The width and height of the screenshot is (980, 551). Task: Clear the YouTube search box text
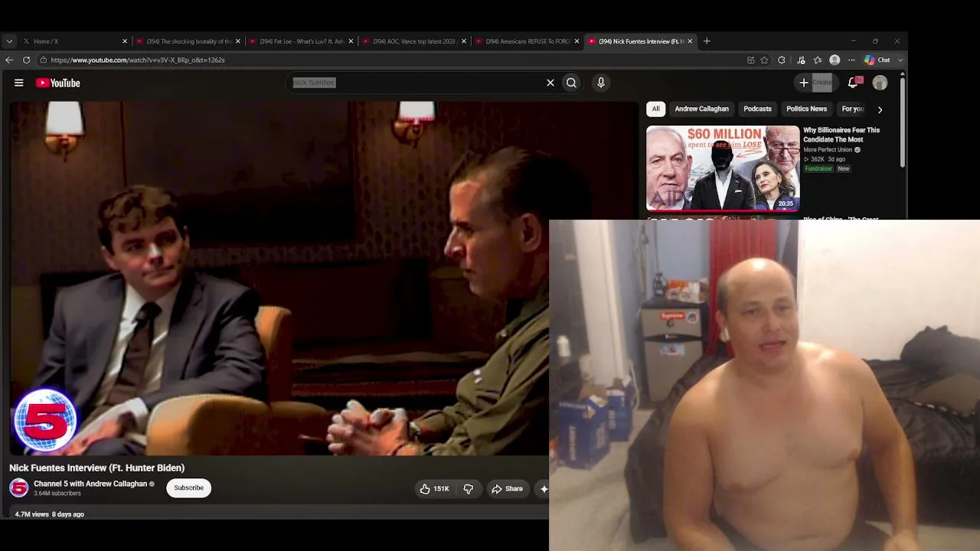550,83
